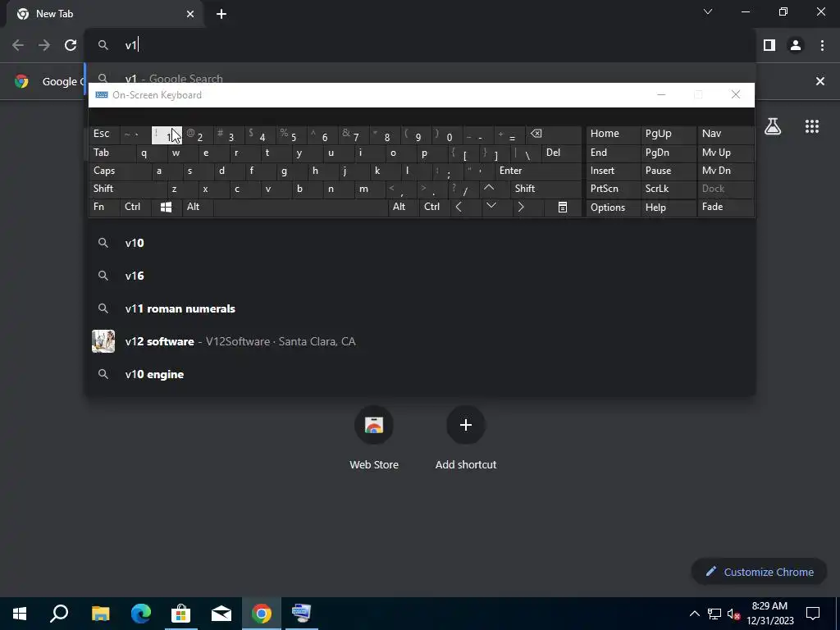Open taskbar Search magnifier

pos(59,614)
